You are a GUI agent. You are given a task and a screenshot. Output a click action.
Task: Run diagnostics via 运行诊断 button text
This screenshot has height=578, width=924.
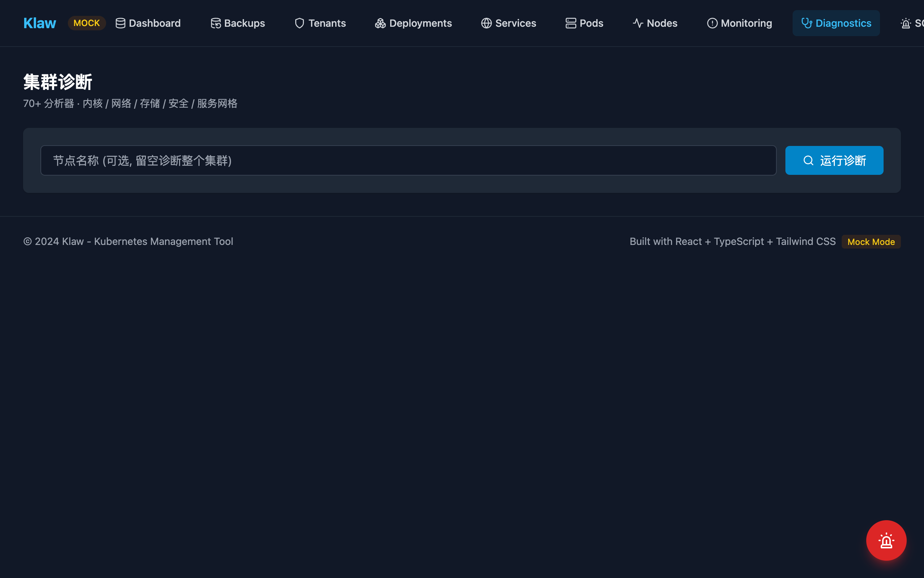click(843, 160)
